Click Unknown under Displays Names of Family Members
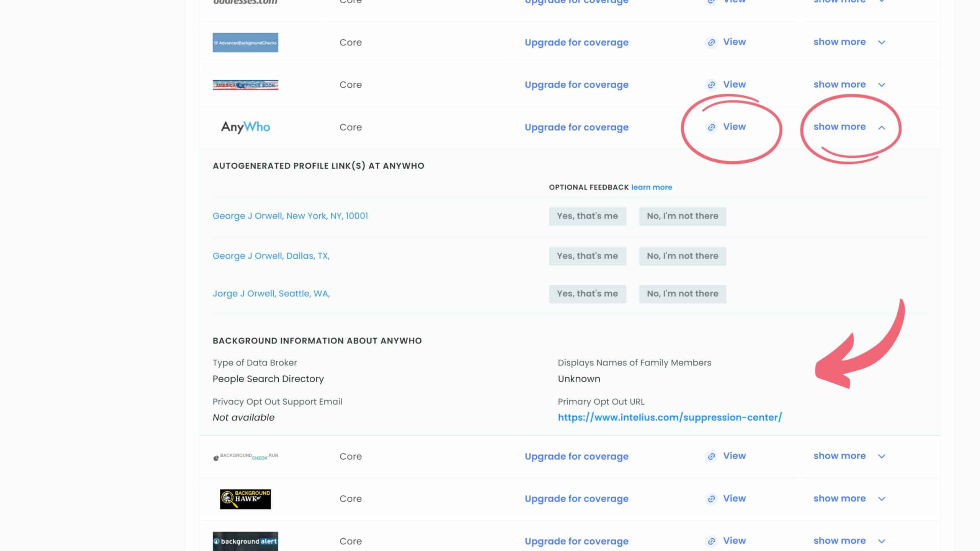This screenshot has height=551, width=980. (579, 379)
